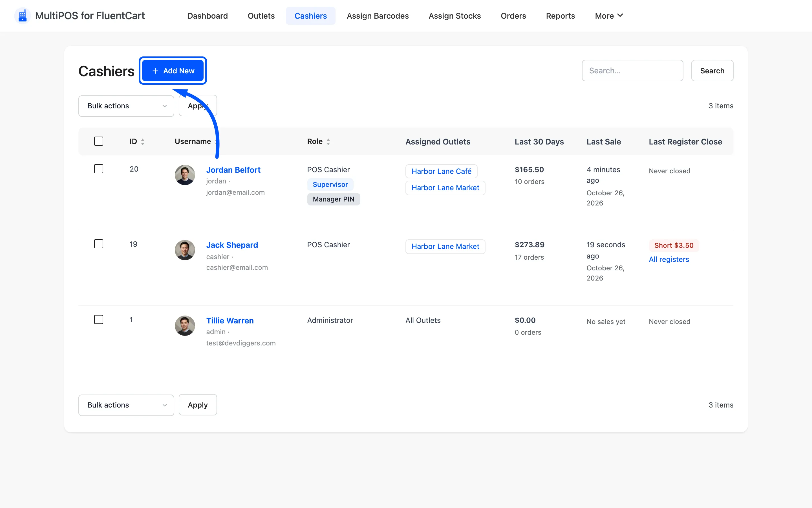This screenshot has width=812, height=508.
Task: Open the All registers link
Action: [669, 259]
